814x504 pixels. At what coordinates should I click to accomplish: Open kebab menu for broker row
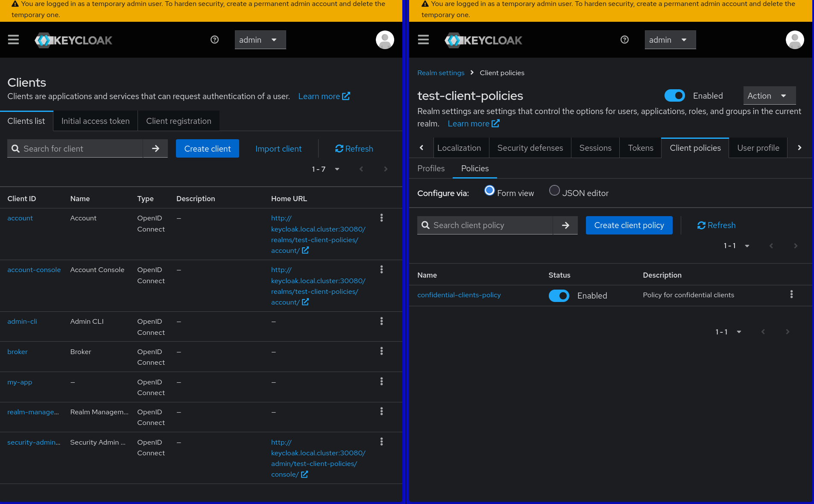[381, 351]
